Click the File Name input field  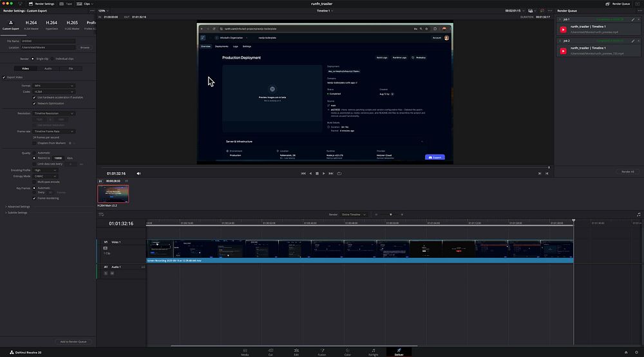click(x=48, y=41)
